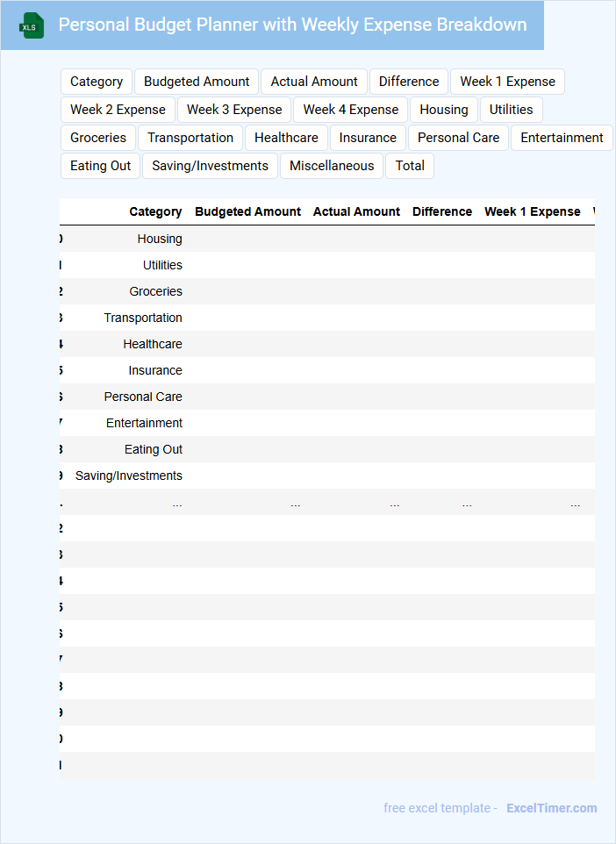The width and height of the screenshot is (616, 844).
Task: Select the Transportation table cell
Action: click(143, 318)
